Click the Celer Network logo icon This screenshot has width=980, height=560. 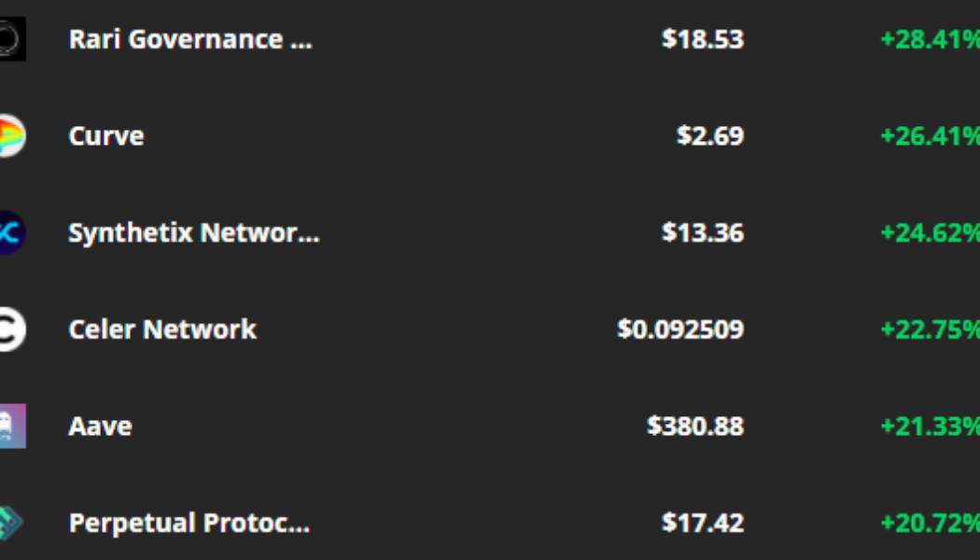pyautogui.click(x=11, y=329)
